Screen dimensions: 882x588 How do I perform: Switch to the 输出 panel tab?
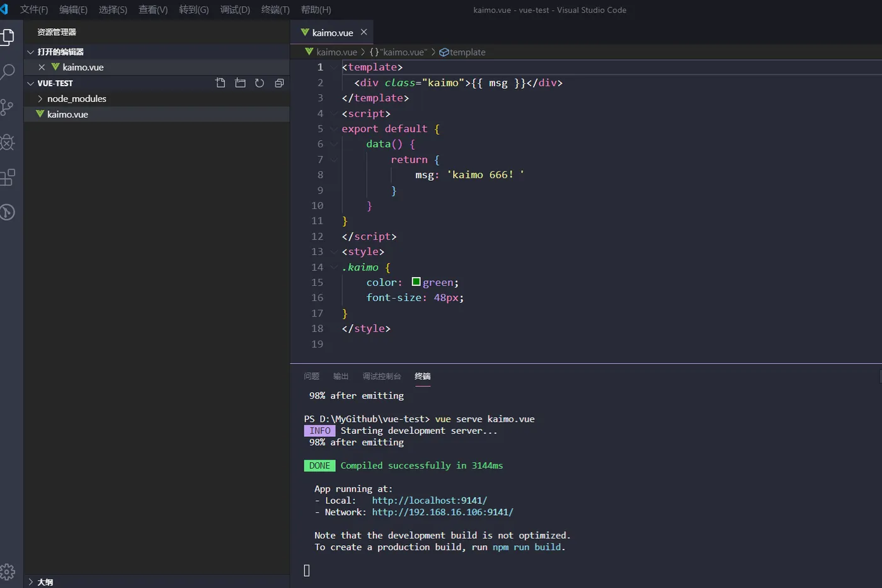pyautogui.click(x=341, y=376)
